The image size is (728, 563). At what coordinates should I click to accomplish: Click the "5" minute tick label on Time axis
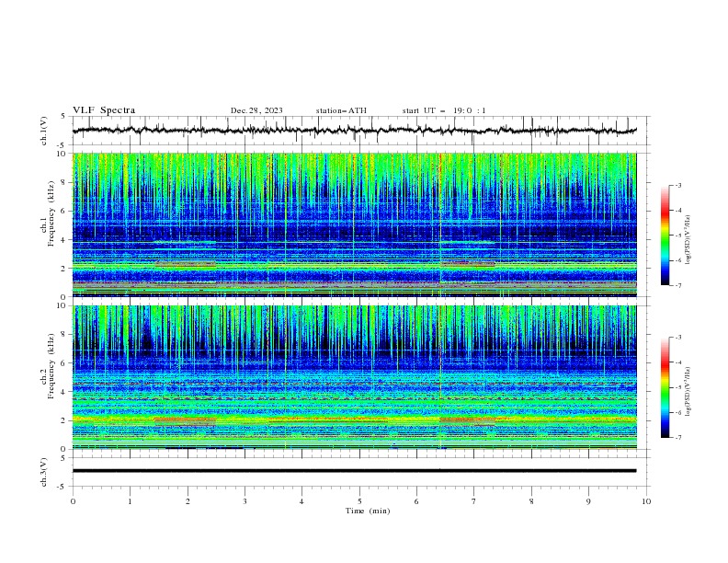point(359,501)
